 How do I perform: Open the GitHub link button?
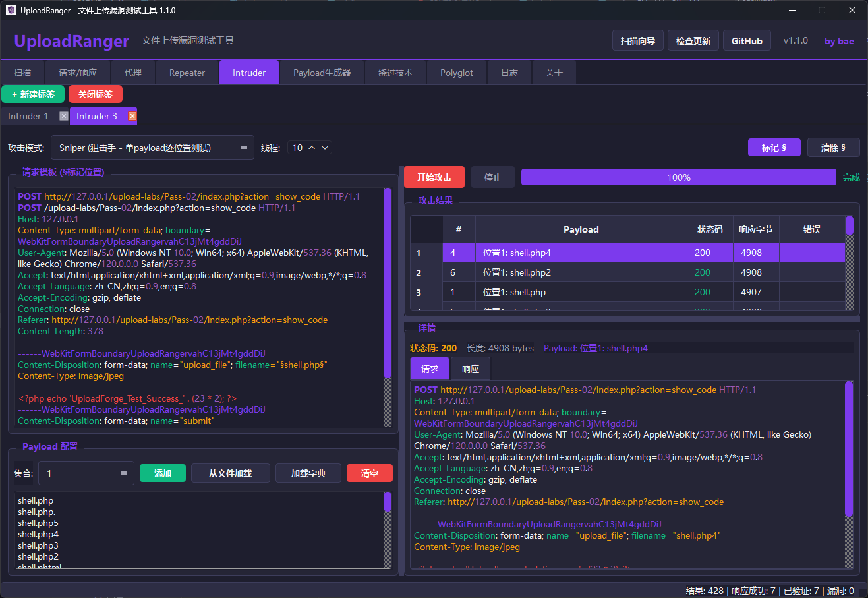[747, 41]
